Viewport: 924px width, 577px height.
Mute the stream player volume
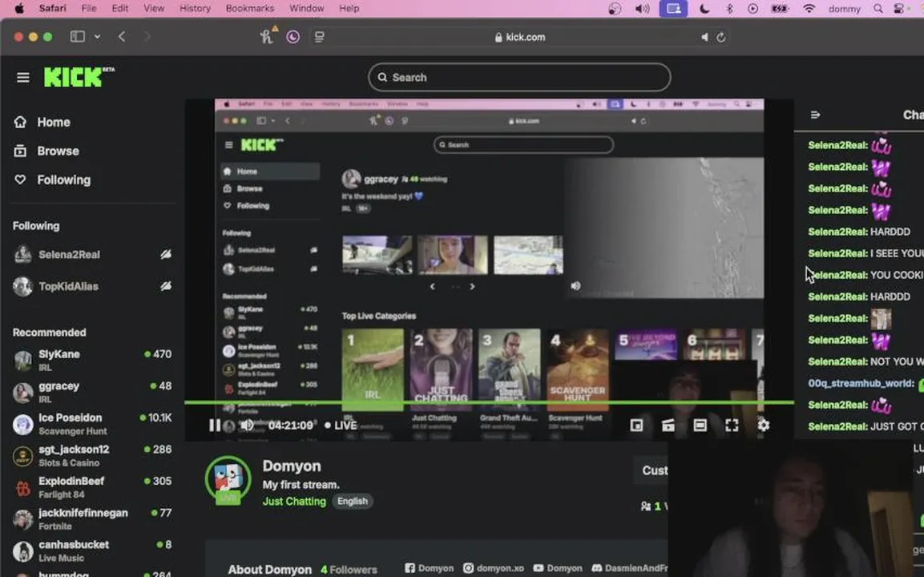click(x=247, y=425)
